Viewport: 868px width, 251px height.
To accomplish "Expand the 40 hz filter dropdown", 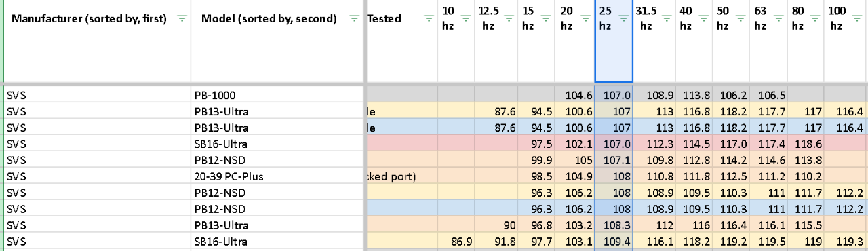I will pyautogui.click(x=703, y=19).
